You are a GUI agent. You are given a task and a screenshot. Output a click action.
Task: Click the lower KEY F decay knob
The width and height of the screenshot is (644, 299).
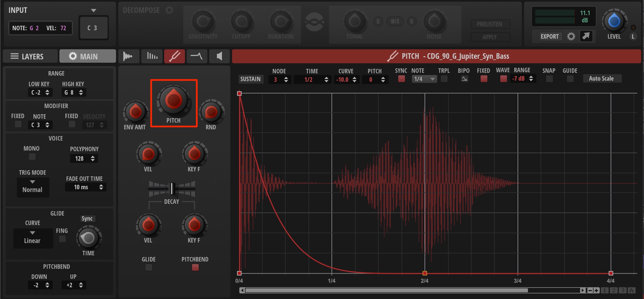[x=194, y=225]
